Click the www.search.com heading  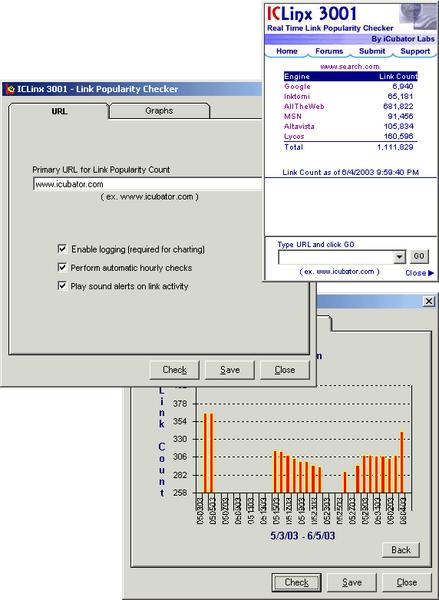point(350,67)
